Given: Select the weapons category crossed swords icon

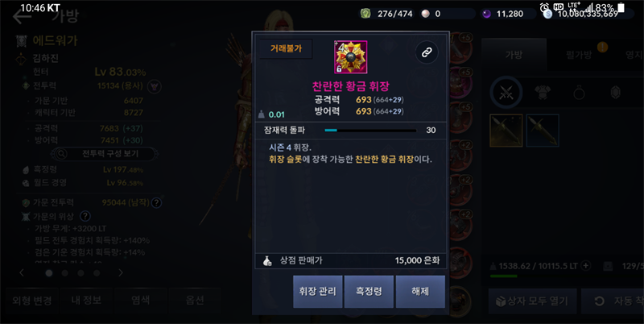Looking at the screenshot, I should [506, 93].
